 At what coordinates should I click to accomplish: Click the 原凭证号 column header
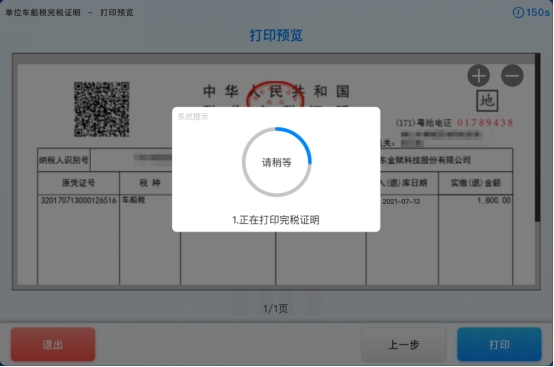pyautogui.click(x=78, y=183)
